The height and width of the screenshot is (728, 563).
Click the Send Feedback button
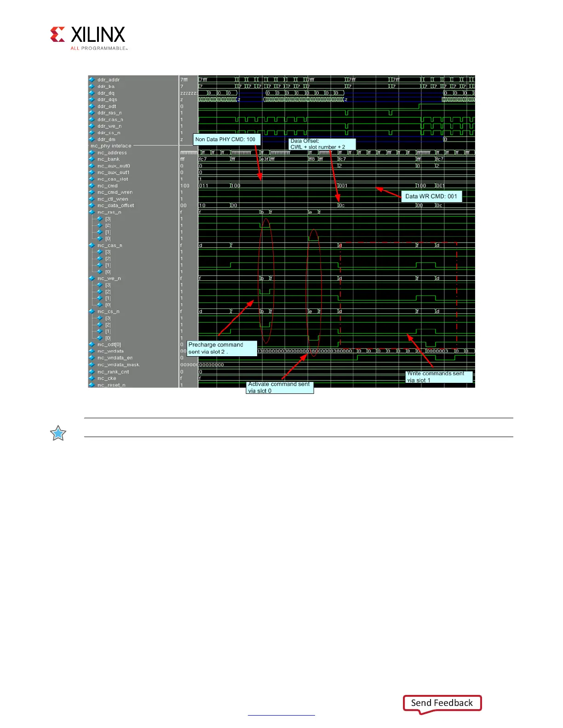coord(442,703)
